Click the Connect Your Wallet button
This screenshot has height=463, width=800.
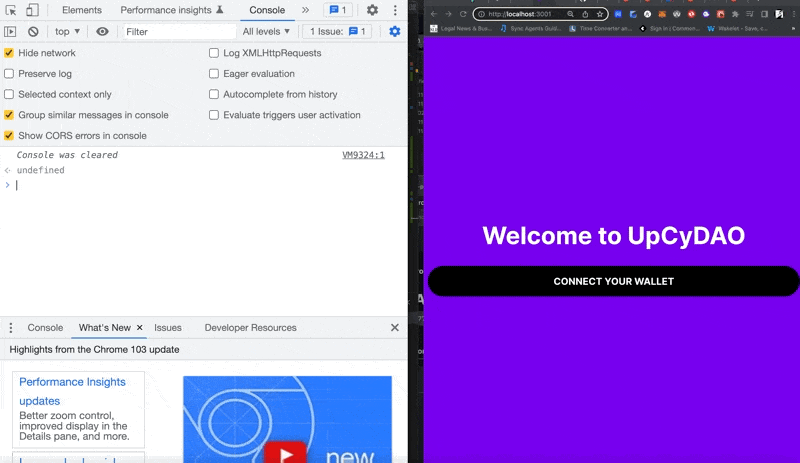(613, 282)
